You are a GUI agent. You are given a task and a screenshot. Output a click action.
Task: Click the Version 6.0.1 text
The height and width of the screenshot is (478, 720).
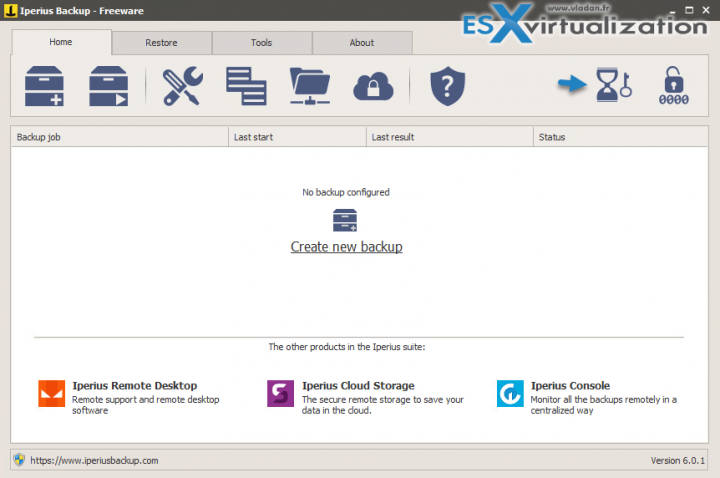point(677,461)
